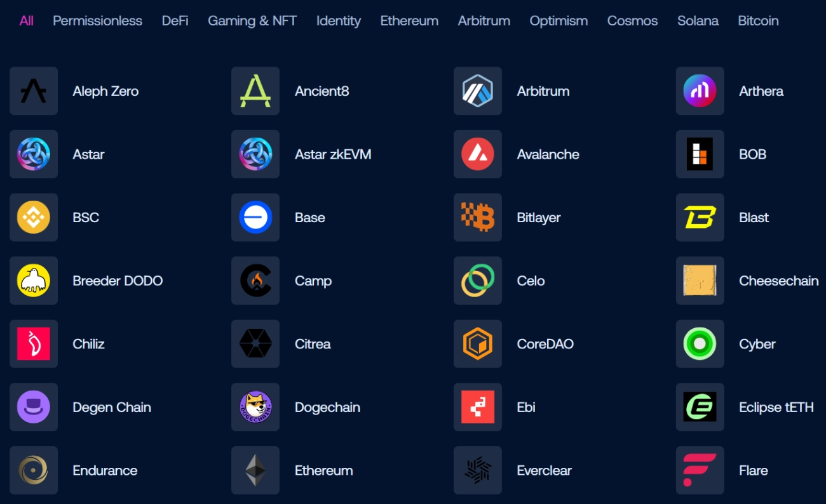Select the Arbitrum hexagon logo

(478, 91)
